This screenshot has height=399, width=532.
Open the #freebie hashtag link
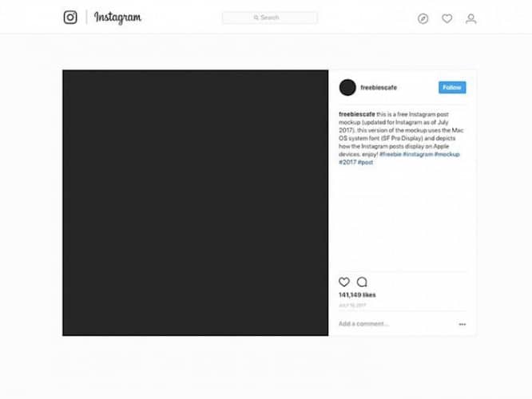pos(390,154)
